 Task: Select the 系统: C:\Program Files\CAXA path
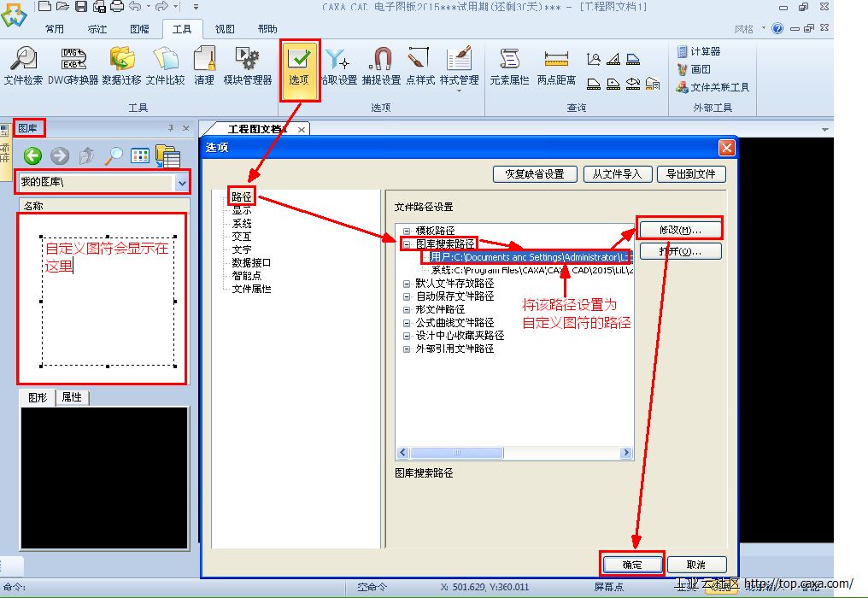pyautogui.click(x=532, y=270)
